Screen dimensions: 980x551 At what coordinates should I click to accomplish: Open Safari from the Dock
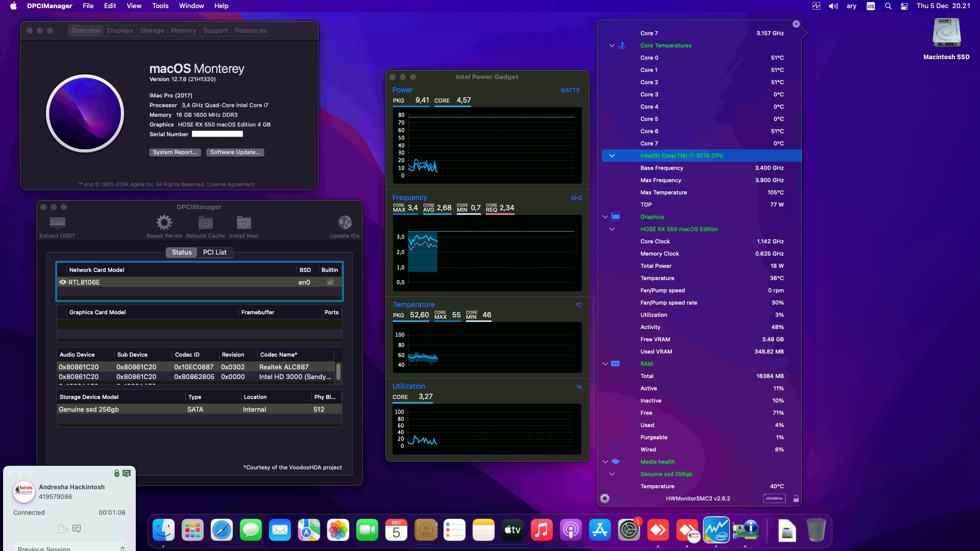[222, 531]
